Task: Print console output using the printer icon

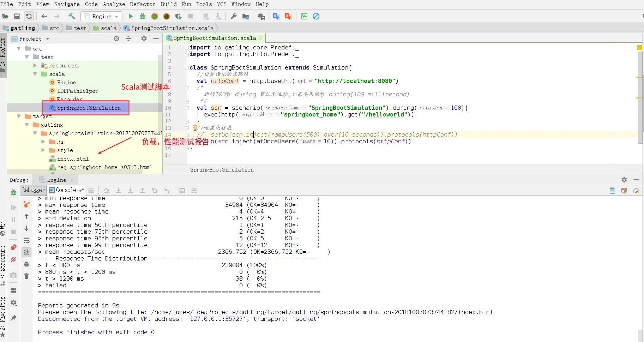Action: pyautogui.click(x=26, y=264)
